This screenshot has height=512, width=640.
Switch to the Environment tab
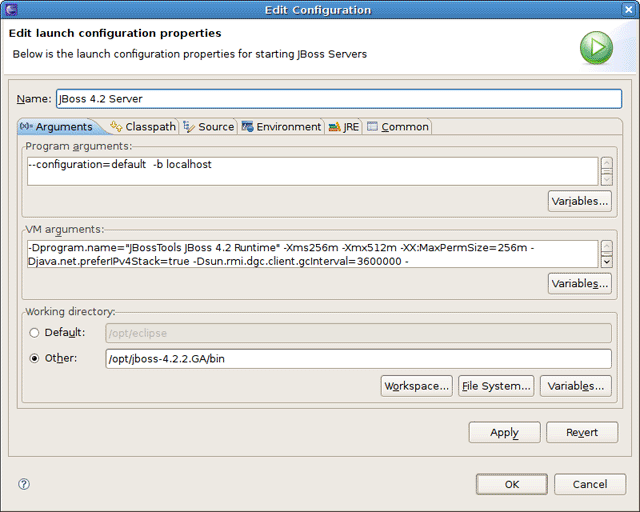pyautogui.click(x=282, y=127)
